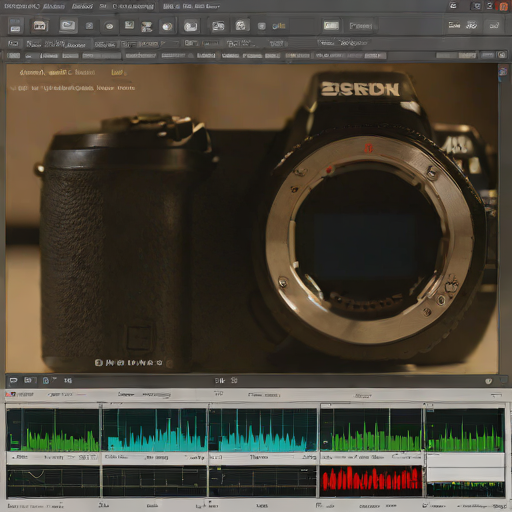
Task: Click the speech-bubble icon below the camera preview
Action: click(13, 380)
